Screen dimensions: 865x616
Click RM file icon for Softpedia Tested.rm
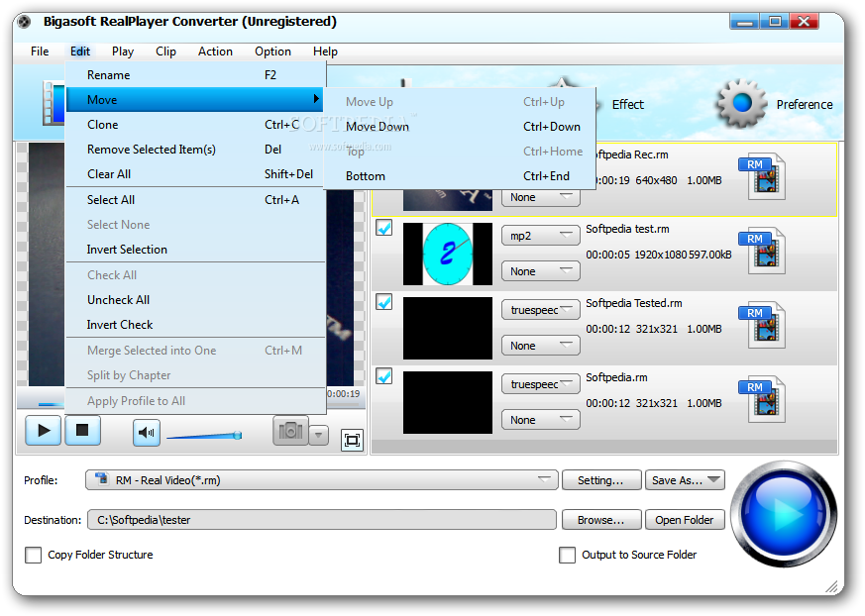[x=762, y=325]
